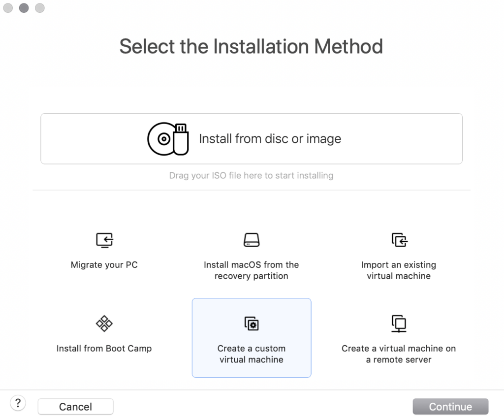Click the recovery partition hard drive icon
The image size is (504, 420).
point(252,240)
